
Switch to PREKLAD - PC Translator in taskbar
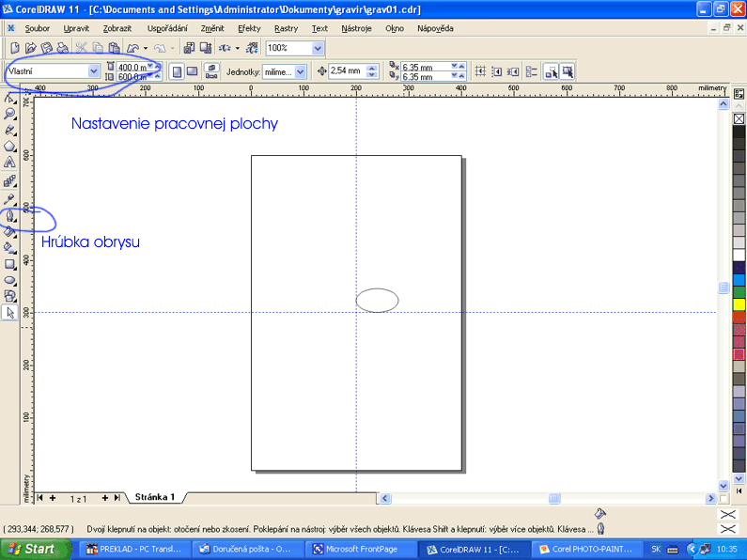click(134, 549)
